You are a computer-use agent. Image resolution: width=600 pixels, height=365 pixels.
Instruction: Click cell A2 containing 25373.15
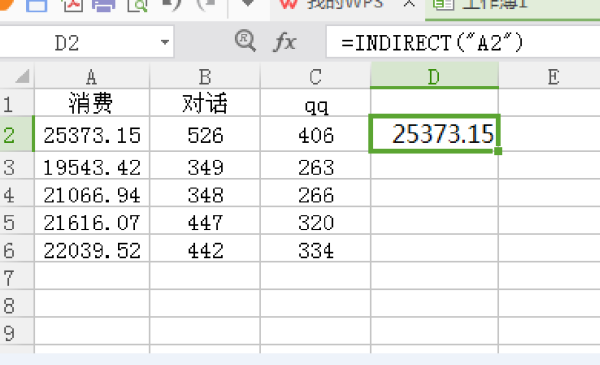point(92,135)
